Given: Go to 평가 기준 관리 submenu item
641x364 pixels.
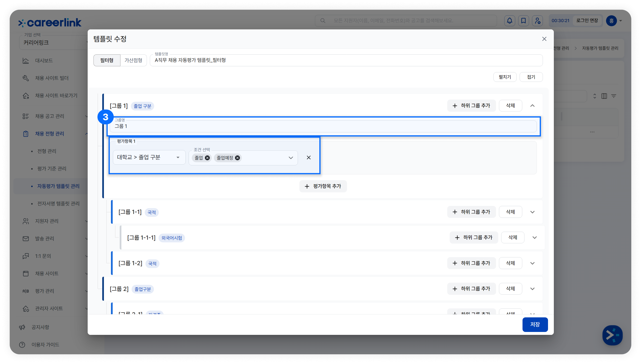Looking at the screenshot, I should point(52,169).
